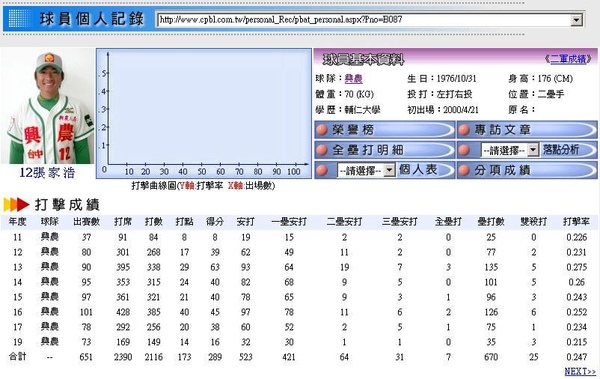Click year 17 at-bats value 256
This screenshot has width=600, height=379.
click(153, 327)
